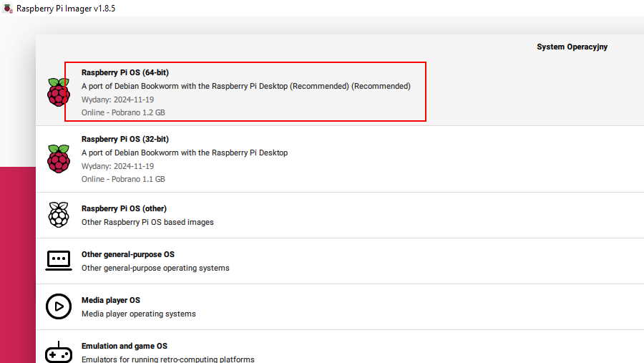Choose the Raspberry Pi OS (32-bit) title
644x363 pixels.
coord(125,139)
